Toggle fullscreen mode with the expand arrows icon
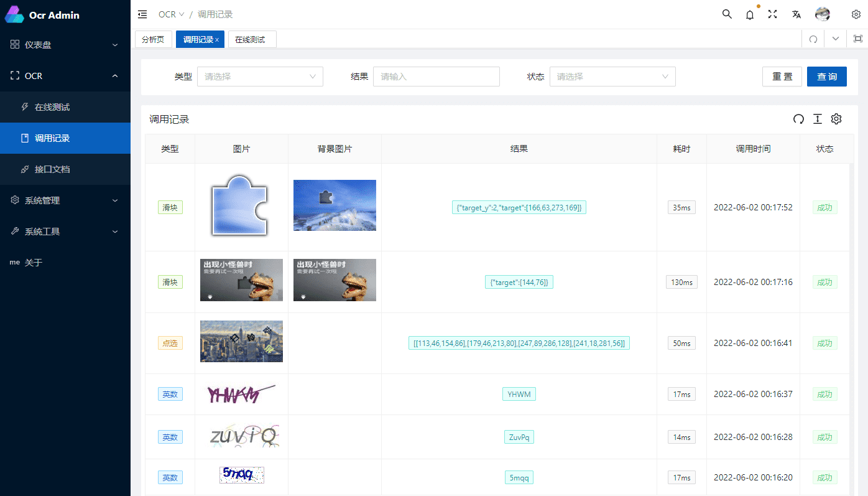 point(773,14)
